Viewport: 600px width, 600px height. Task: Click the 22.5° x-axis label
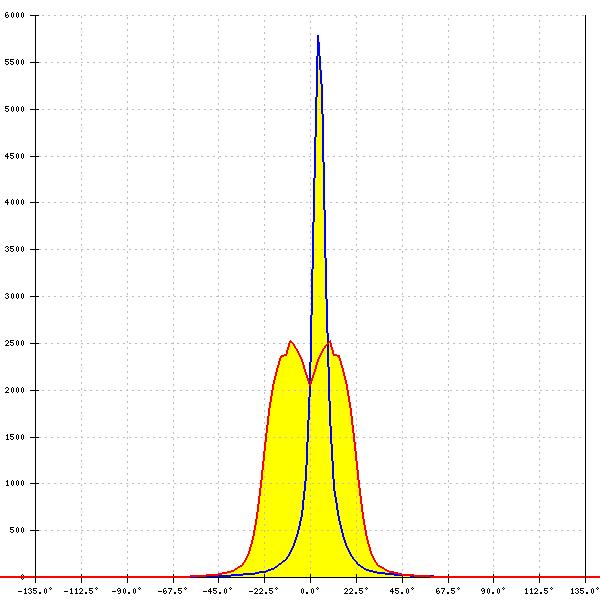point(356,591)
